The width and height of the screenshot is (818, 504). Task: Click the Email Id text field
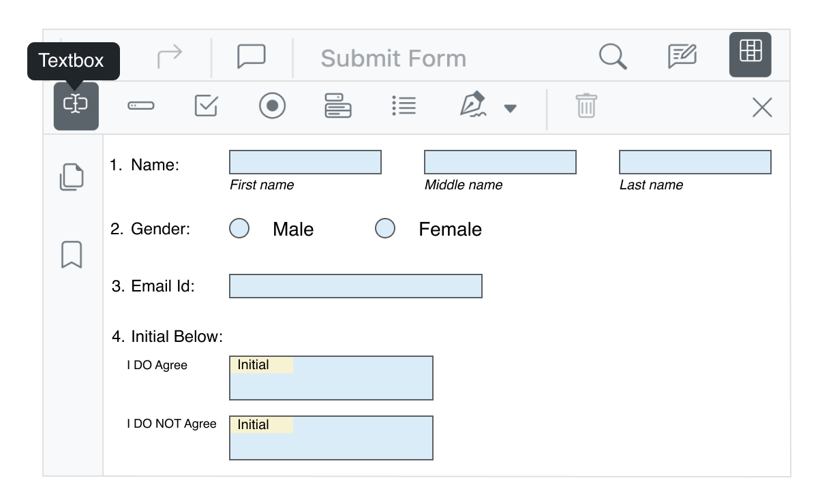(356, 286)
